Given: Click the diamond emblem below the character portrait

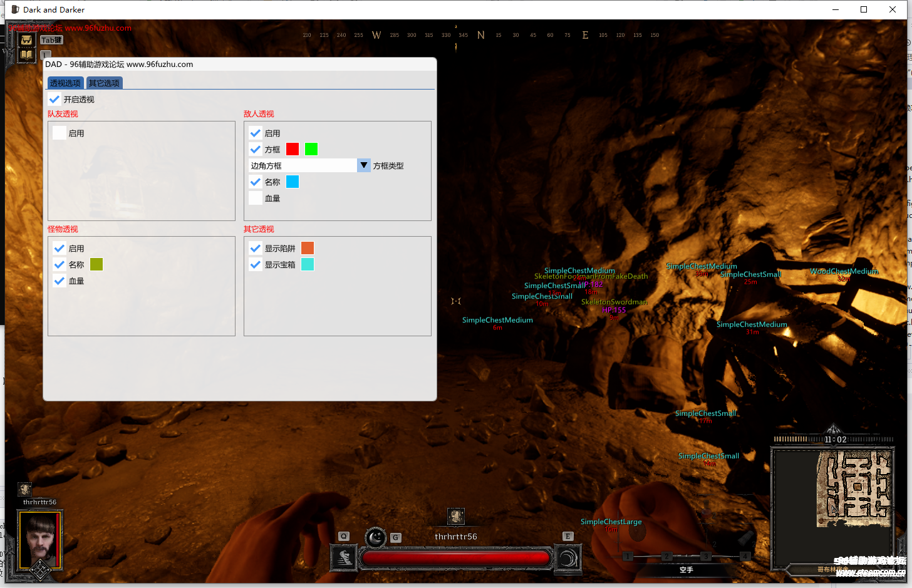Looking at the screenshot, I should (41, 570).
